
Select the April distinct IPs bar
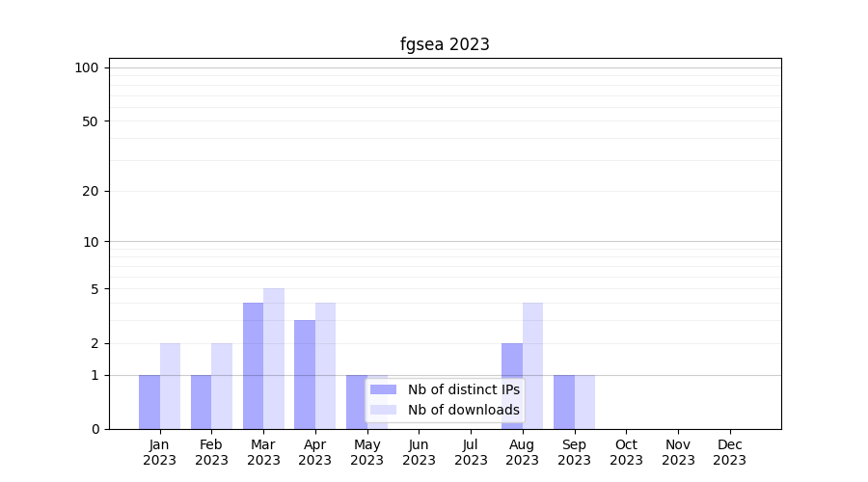pyautogui.click(x=305, y=374)
